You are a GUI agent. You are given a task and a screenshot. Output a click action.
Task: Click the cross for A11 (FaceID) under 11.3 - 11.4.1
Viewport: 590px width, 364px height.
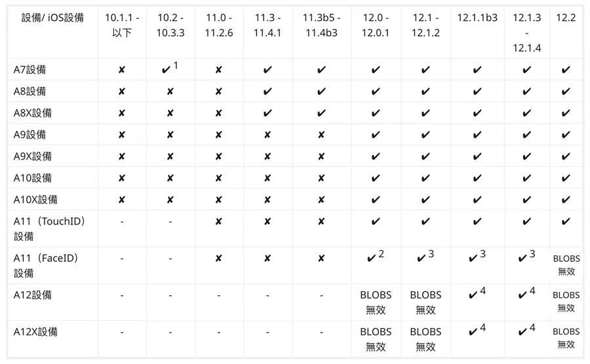click(x=267, y=259)
